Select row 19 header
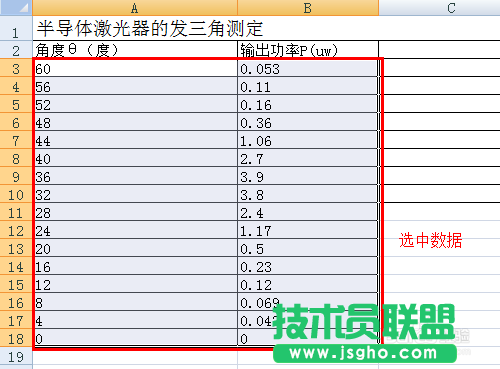 (16, 356)
